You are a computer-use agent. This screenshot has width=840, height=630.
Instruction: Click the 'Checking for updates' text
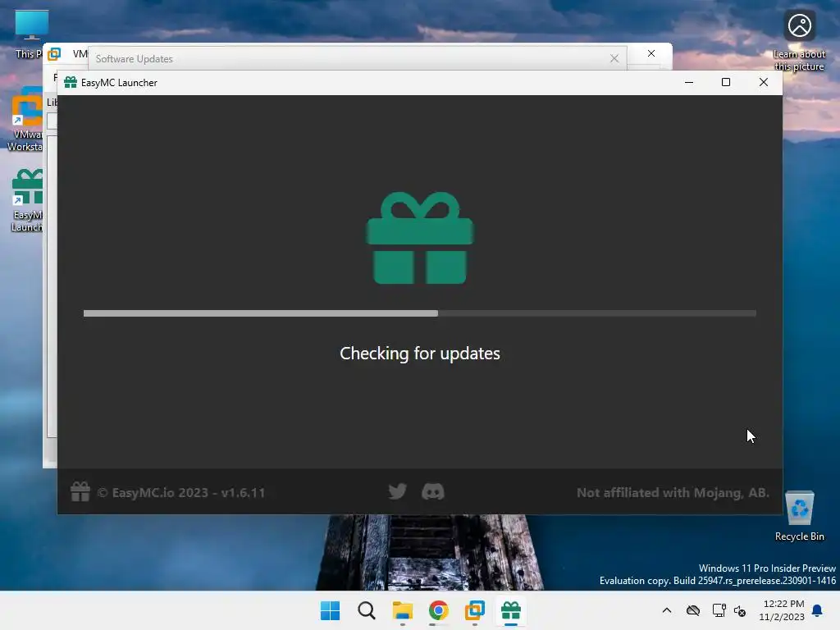pos(419,354)
